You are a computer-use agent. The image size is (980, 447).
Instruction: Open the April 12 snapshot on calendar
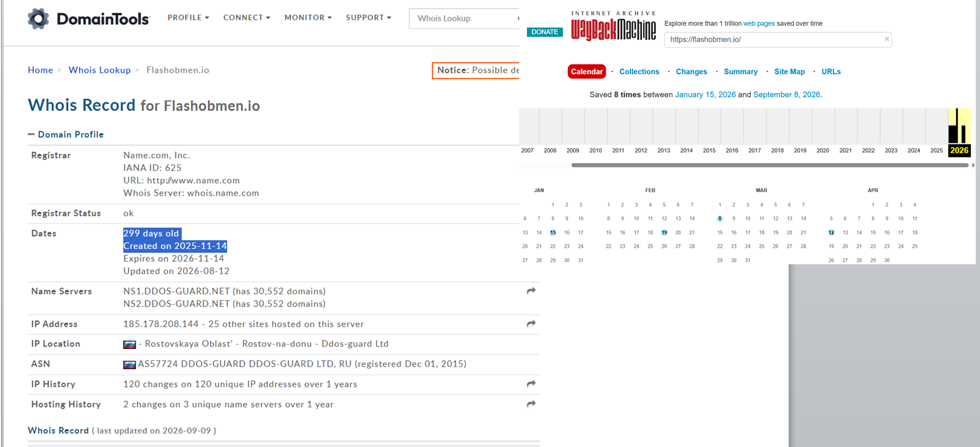[831, 232]
